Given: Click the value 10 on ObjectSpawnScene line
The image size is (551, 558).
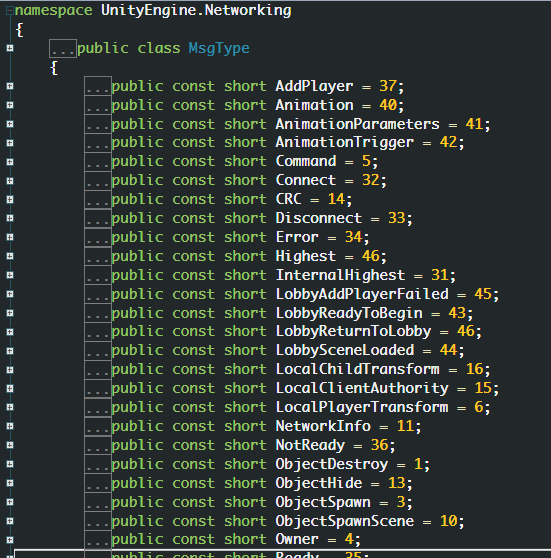Looking at the screenshot, I should pos(448,521).
